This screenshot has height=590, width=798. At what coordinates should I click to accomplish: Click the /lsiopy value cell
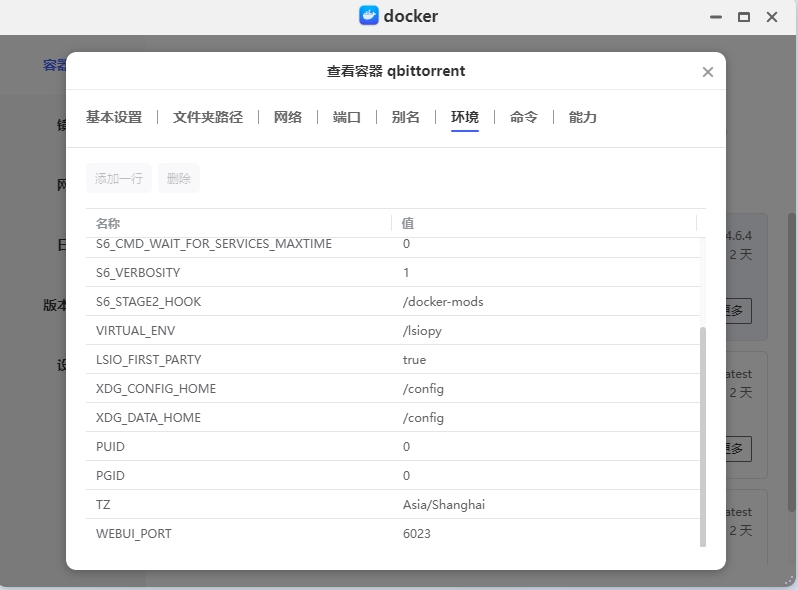[422, 331]
